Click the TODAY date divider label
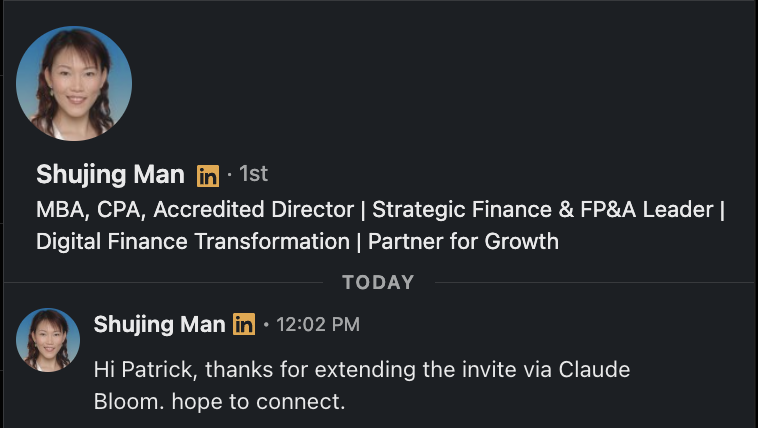This screenshot has height=428, width=758. (x=379, y=282)
